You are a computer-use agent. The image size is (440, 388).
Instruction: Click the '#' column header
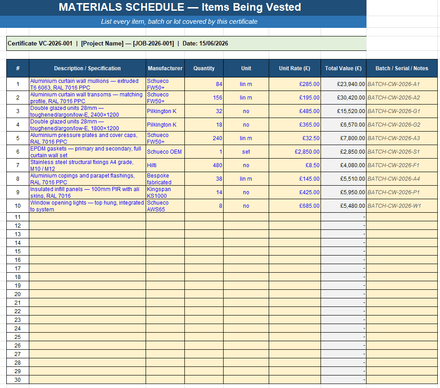[x=18, y=68]
